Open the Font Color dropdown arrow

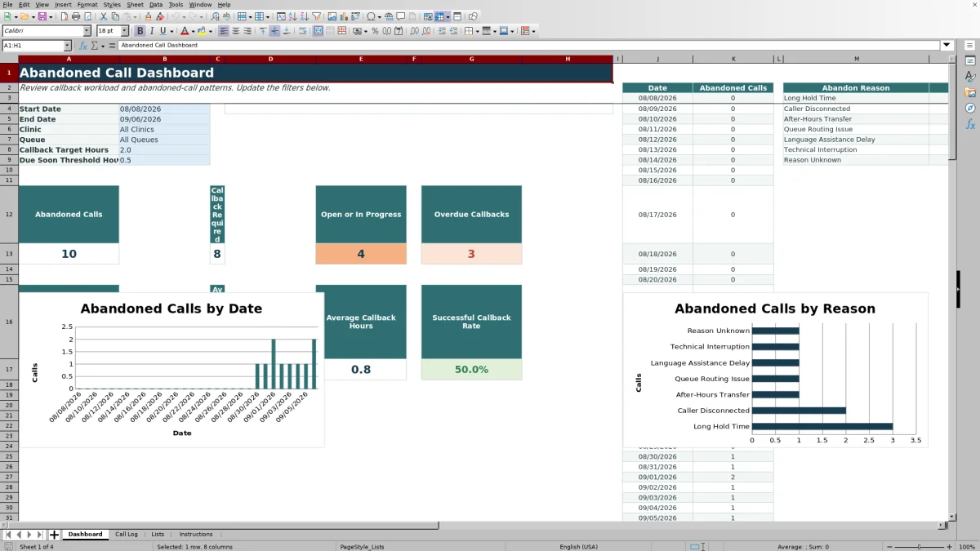pos(193,31)
